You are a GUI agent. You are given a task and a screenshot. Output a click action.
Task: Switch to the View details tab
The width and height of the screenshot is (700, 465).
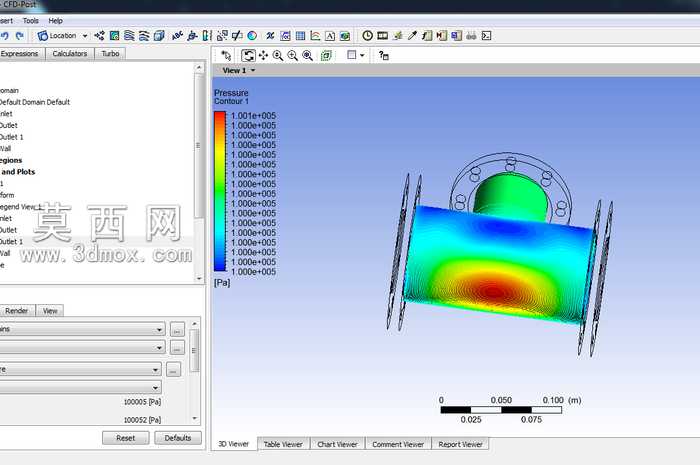[x=50, y=311]
